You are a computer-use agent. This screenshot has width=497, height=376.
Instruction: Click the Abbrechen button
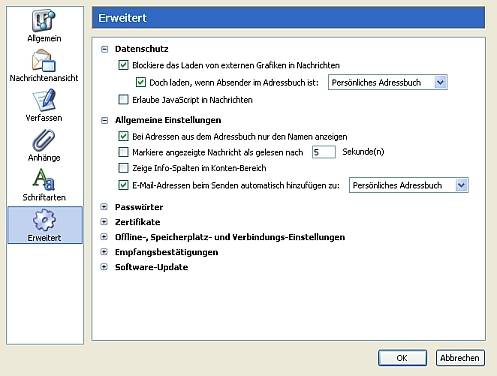pyautogui.click(x=460, y=358)
